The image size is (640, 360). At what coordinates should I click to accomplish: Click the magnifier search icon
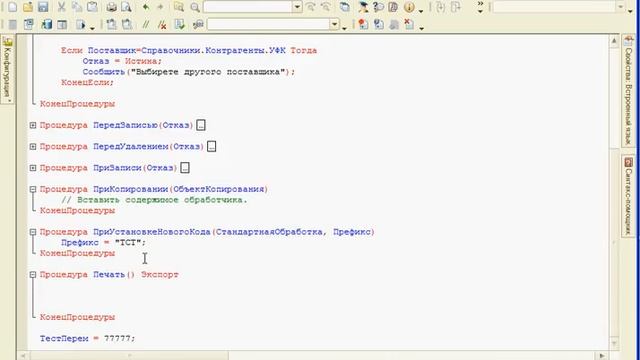195,7
